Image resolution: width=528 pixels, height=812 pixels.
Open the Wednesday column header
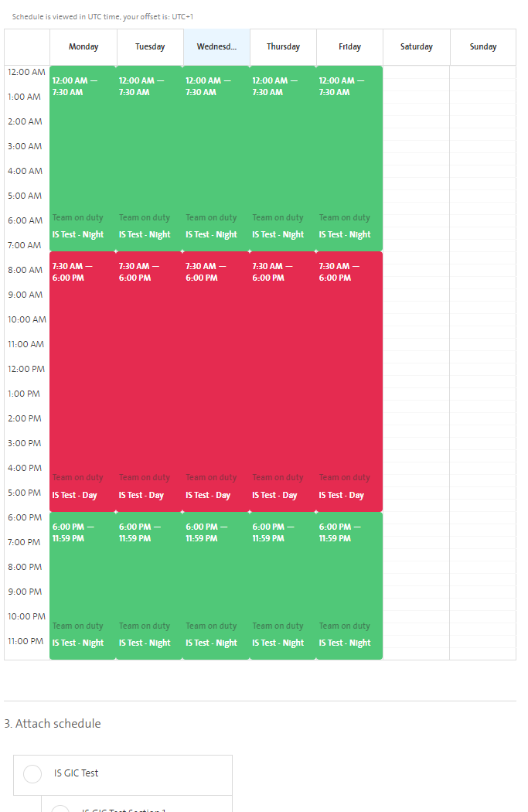[216, 46]
